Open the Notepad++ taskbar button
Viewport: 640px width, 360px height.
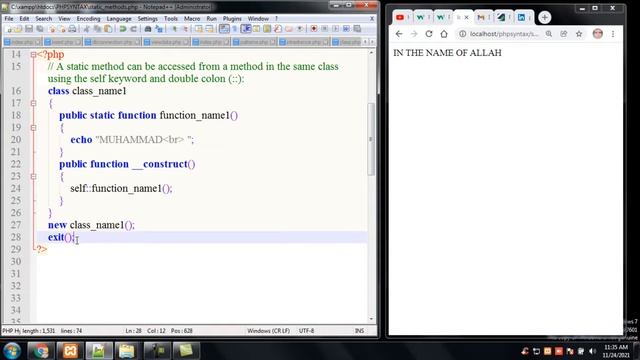pos(99,351)
